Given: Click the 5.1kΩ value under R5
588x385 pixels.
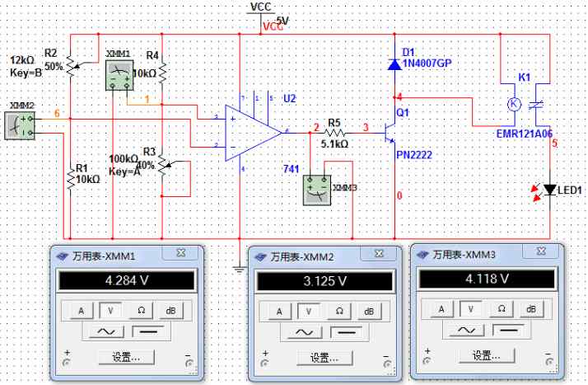Looking at the screenshot, I should 334,143.
